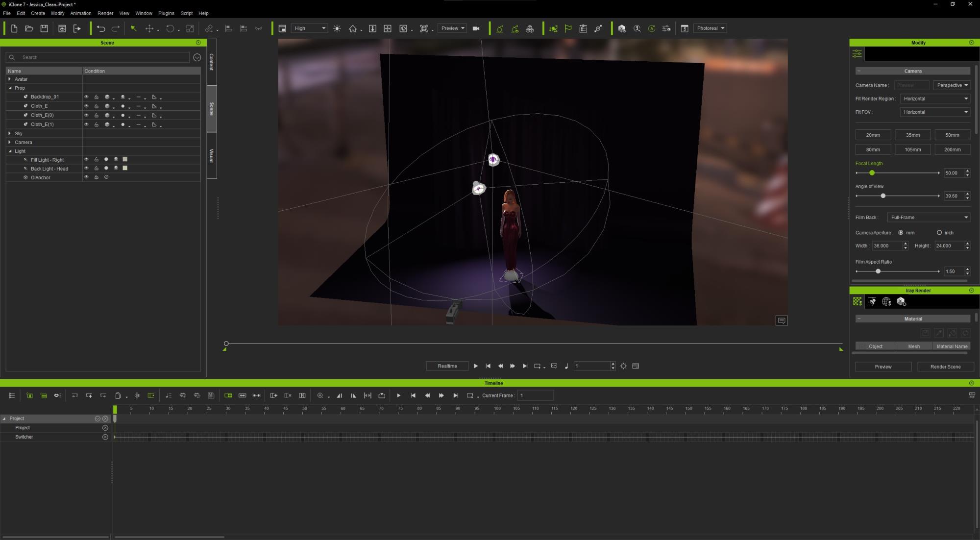Image resolution: width=980 pixels, height=540 pixels.
Task: Toggle visibility eye for Cloth_E(1)
Action: click(x=86, y=124)
